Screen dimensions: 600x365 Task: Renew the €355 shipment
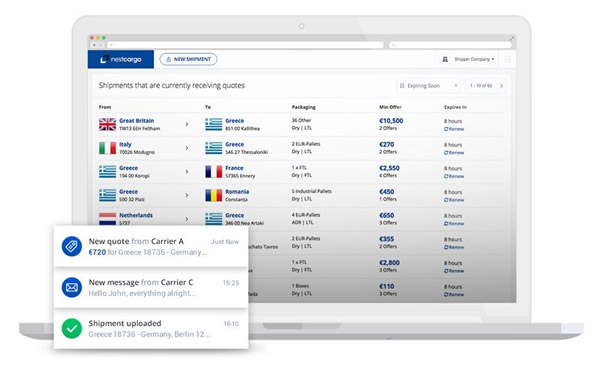pyautogui.click(x=454, y=247)
